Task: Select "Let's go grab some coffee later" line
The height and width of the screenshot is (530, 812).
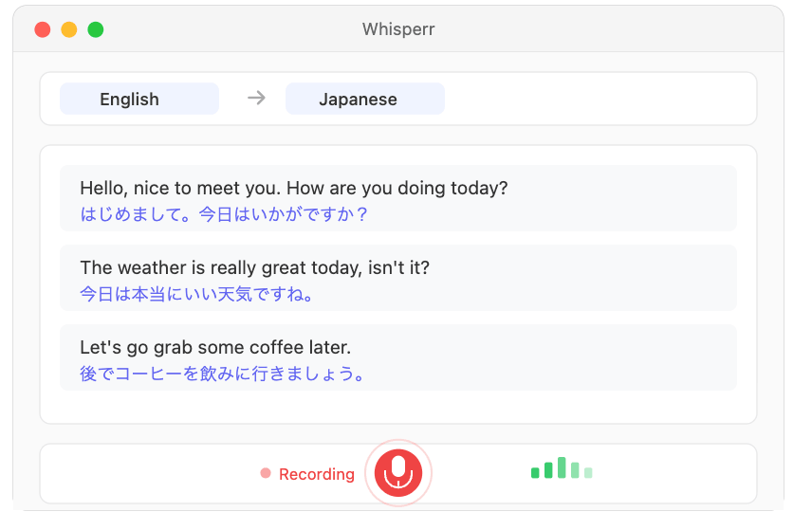Action: 215,348
